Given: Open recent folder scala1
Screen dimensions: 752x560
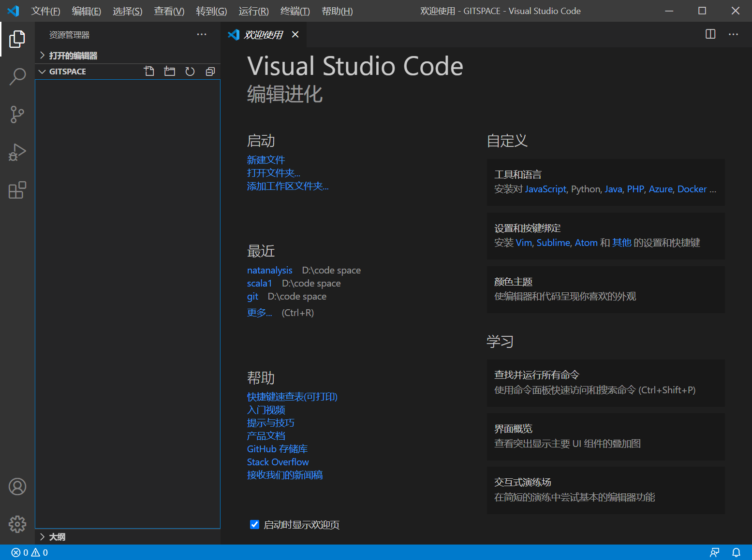Looking at the screenshot, I should point(260,283).
